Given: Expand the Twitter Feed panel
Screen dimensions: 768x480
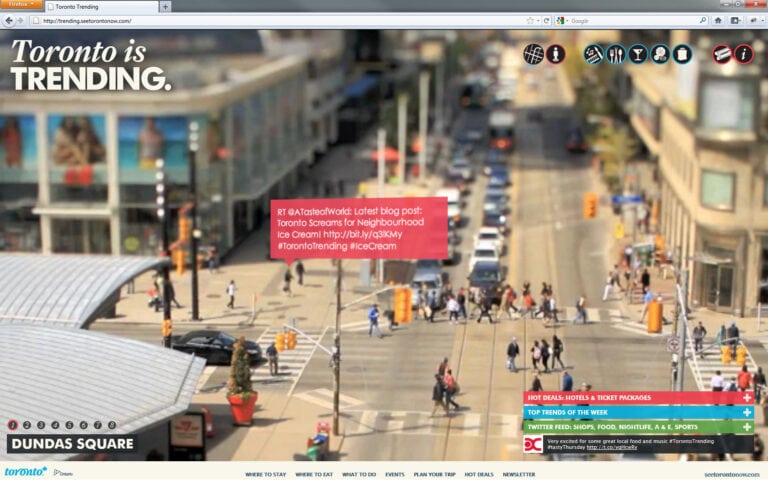Looking at the screenshot, I should [747, 426].
